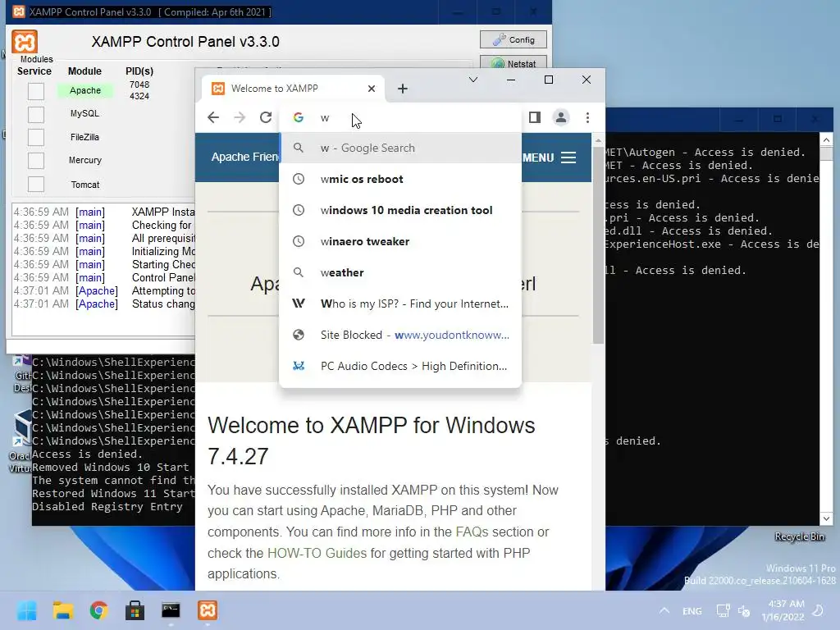Reload the Welcome to XAMPP page
This screenshot has width=840, height=630.
pos(266,117)
